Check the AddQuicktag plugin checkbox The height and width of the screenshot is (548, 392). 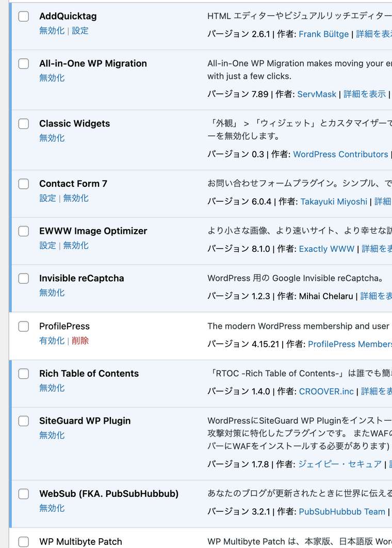coord(23,16)
